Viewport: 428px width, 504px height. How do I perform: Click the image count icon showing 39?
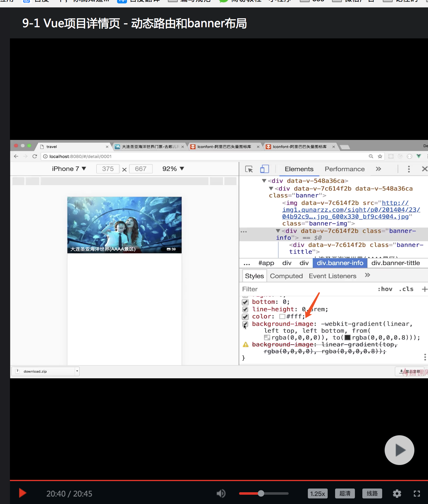tap(169, 249)
